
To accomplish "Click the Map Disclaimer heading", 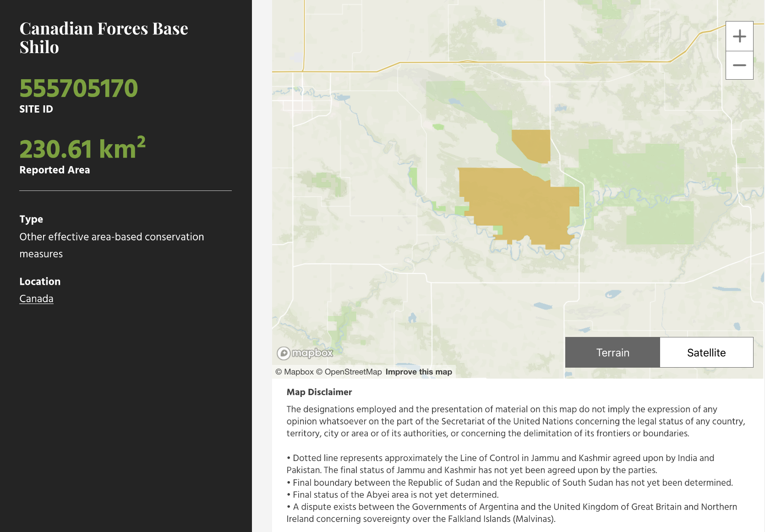I will (x=319, y=392).
